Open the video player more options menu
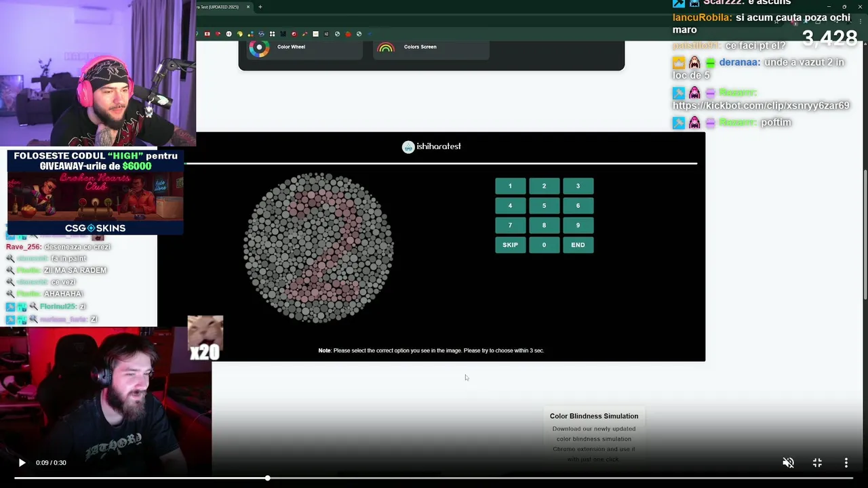Image resolution: width=868 pixels, height=488 pixels. [846, 463]
